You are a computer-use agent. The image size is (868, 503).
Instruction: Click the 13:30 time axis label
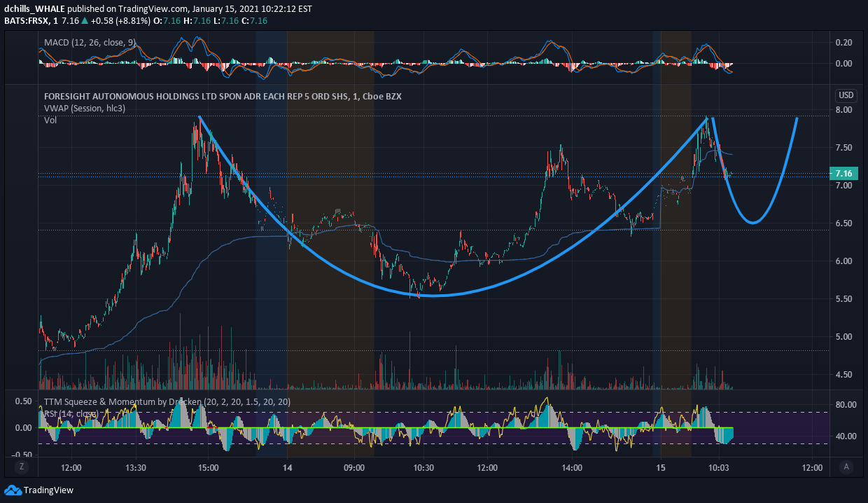point(135,467)
